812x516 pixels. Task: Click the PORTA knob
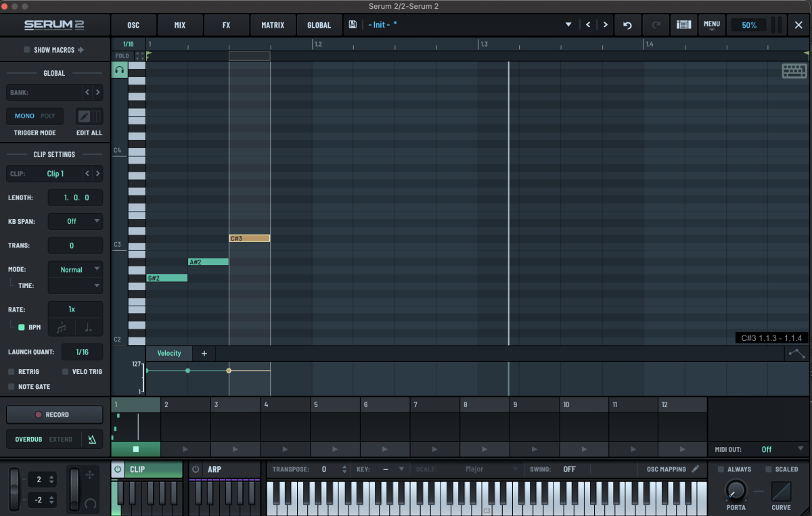pyautogui.click(x=736, y=490)
